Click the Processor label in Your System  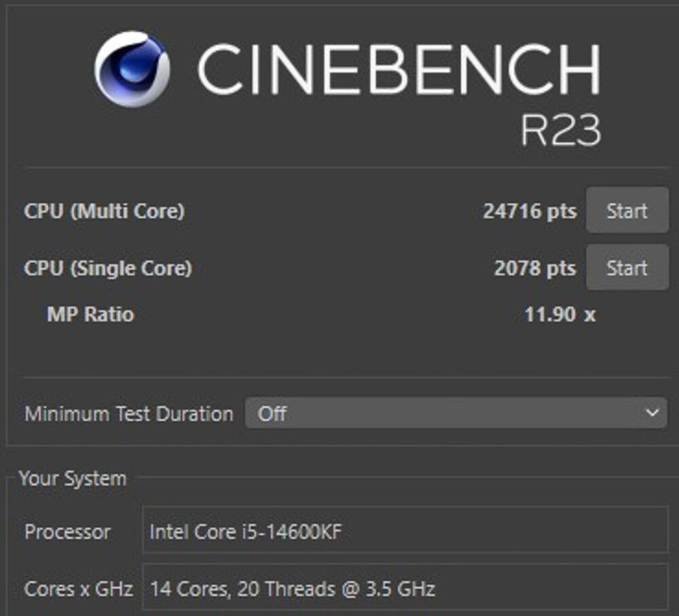67,532
